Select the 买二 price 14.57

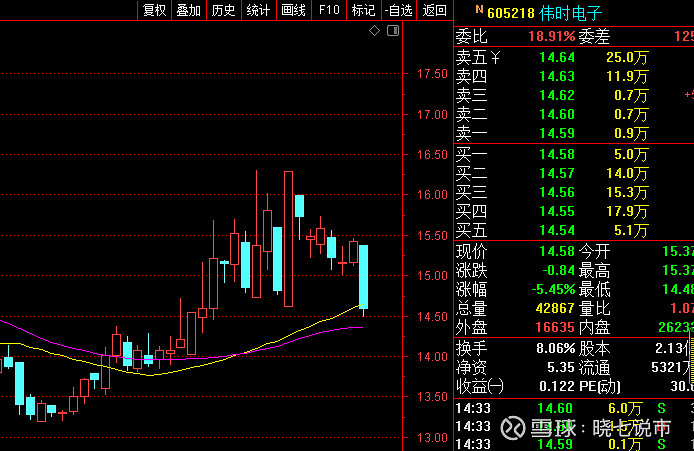pyautogui.click(x=557, y=173)
